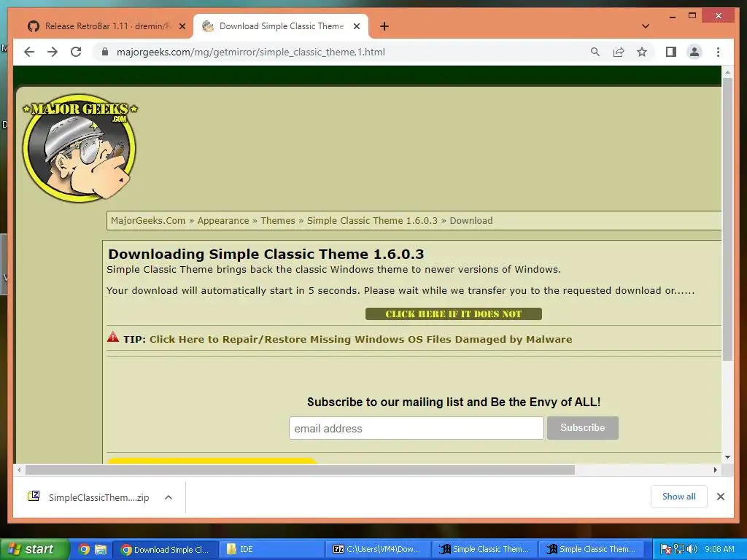Focus the email address field
747x560 pixels.
[x=416, y=428]
